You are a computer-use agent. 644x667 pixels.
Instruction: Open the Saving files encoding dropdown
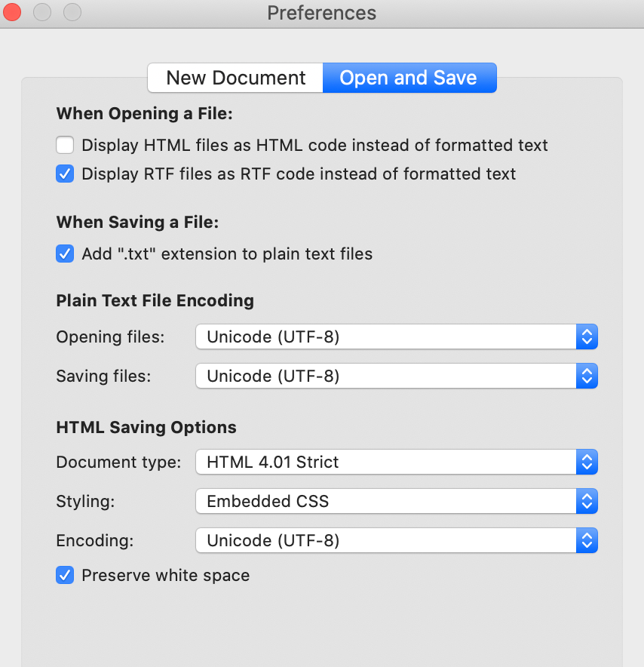[396, 376]
